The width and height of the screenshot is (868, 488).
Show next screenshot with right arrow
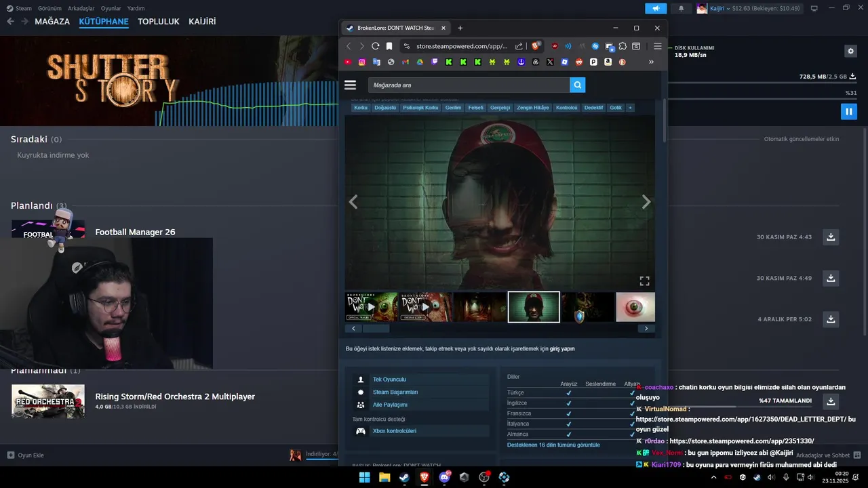point(646,201)
